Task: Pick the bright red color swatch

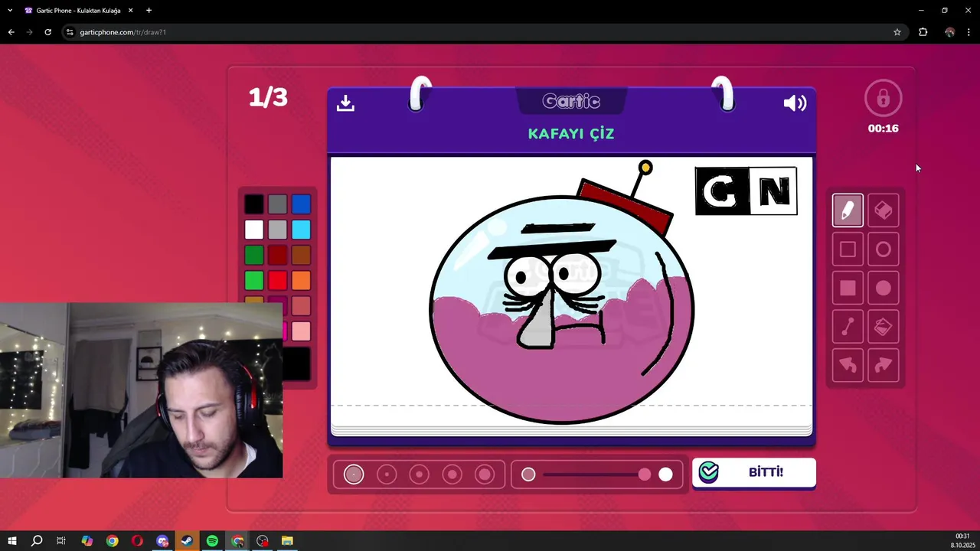Action: pos(277,280)
